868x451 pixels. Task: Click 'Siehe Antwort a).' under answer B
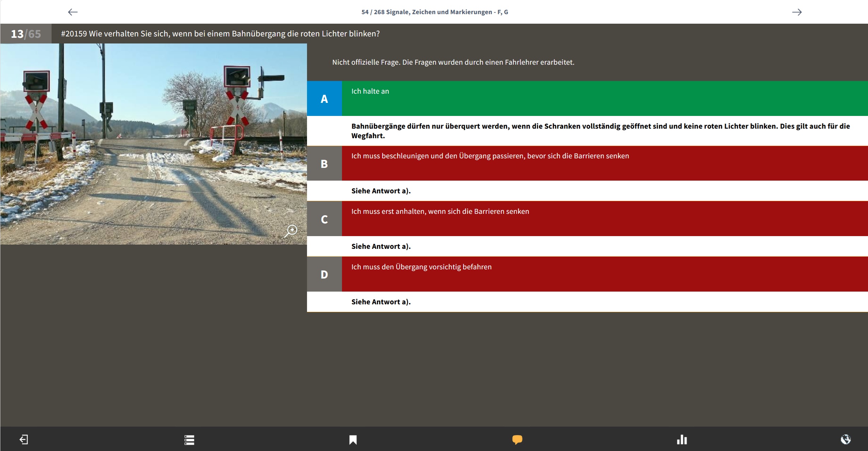381,191
